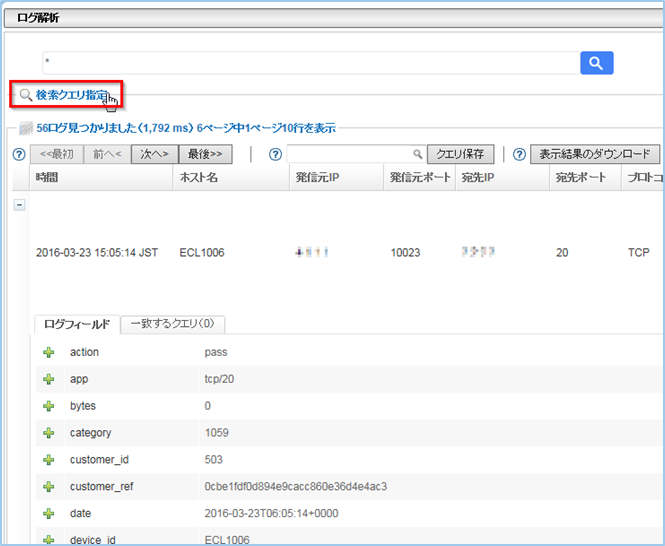The image size is (665, 546).
Task: Click the plus icon next to customer_id
Action: (x=48, y=460)
